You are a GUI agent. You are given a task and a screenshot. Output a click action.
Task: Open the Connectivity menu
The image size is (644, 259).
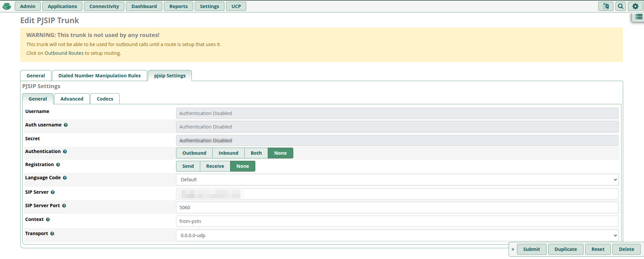(104, 6)
